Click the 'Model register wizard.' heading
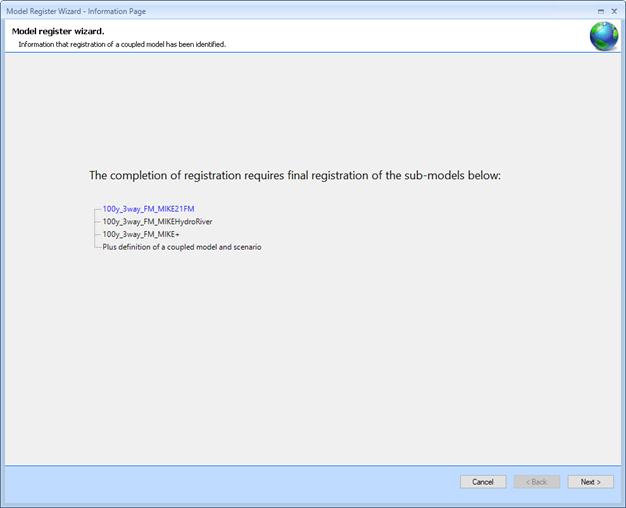 pyautogui.click(x=58, y=31)
